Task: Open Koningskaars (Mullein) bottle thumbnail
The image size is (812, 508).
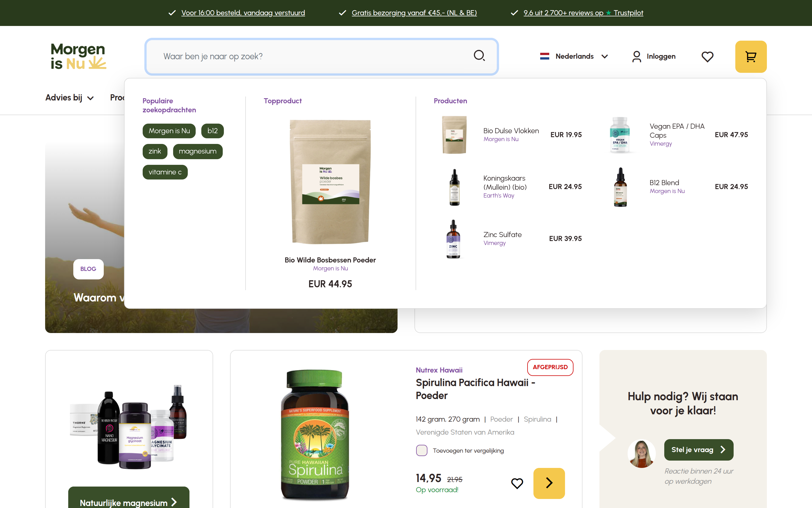Action: pos(454,187)
